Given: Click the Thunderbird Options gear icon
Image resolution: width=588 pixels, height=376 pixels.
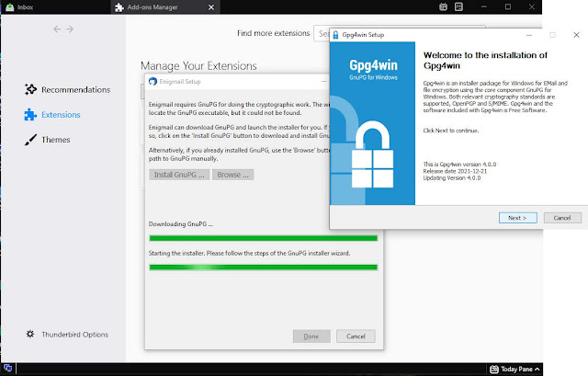Looking at the screenshot, I should [x=30, y=334].
